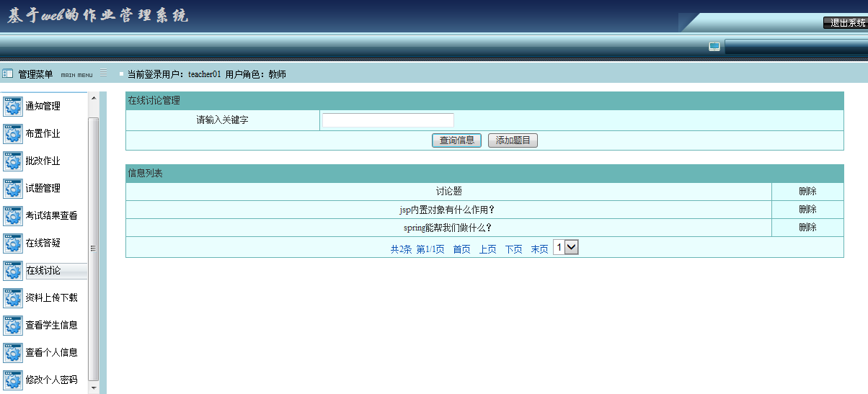Image resolution: width=868 pixels, height=394 pixels.
Task: Click the jsp内置对象有什么作用？ row text
Action: pos(448,210)
